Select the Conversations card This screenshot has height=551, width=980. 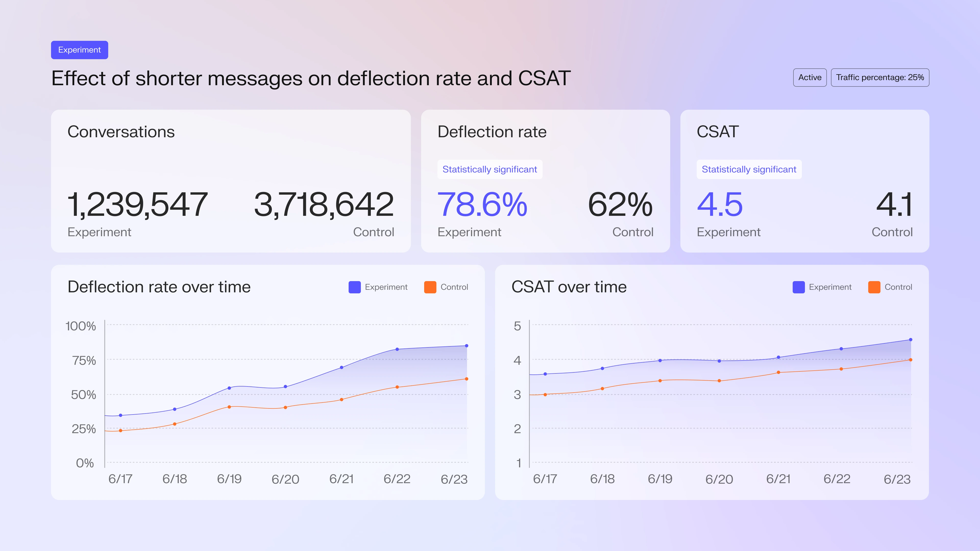coord(230,181)
